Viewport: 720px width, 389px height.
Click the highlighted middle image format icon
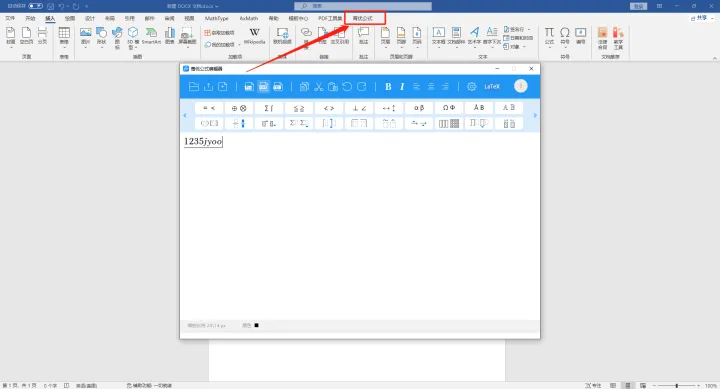pos(263,86)
